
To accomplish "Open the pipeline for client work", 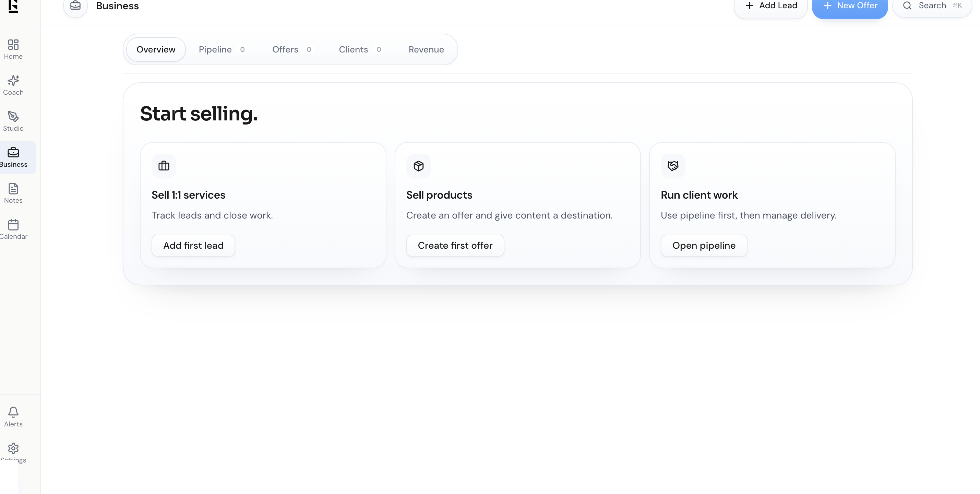I will 703,245.
